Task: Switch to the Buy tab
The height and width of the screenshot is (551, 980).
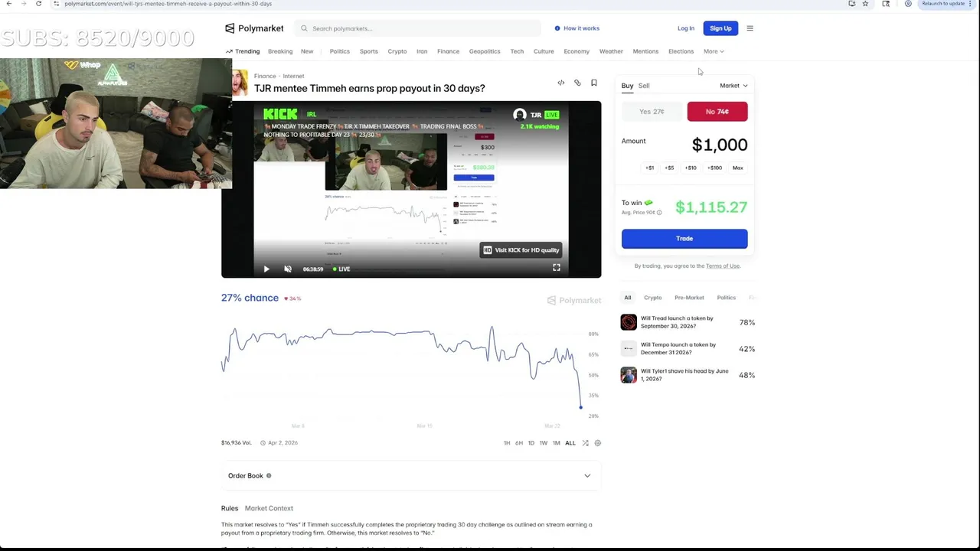Action: pos(627,86)
